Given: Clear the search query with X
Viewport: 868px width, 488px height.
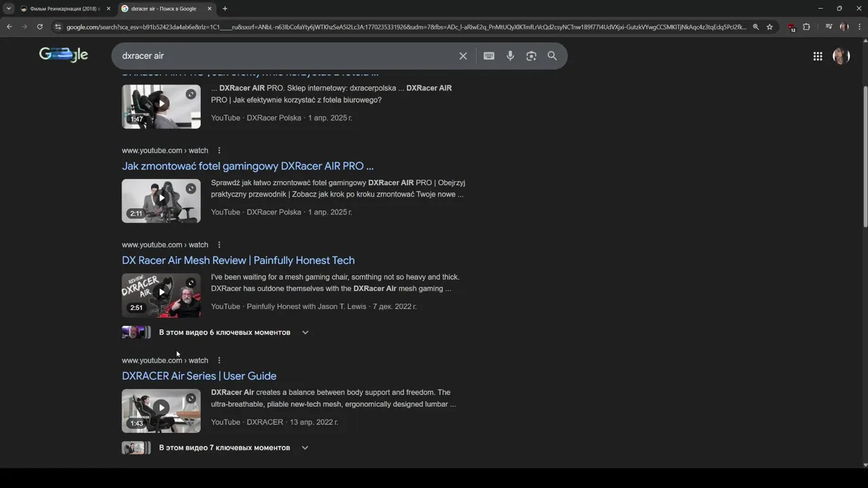Looking at the screenshot, I should pos(463,56).
